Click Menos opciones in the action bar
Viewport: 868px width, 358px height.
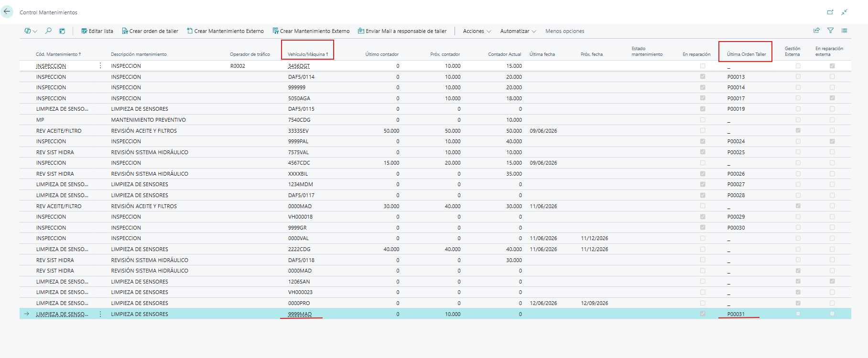[x=564, y=31]
